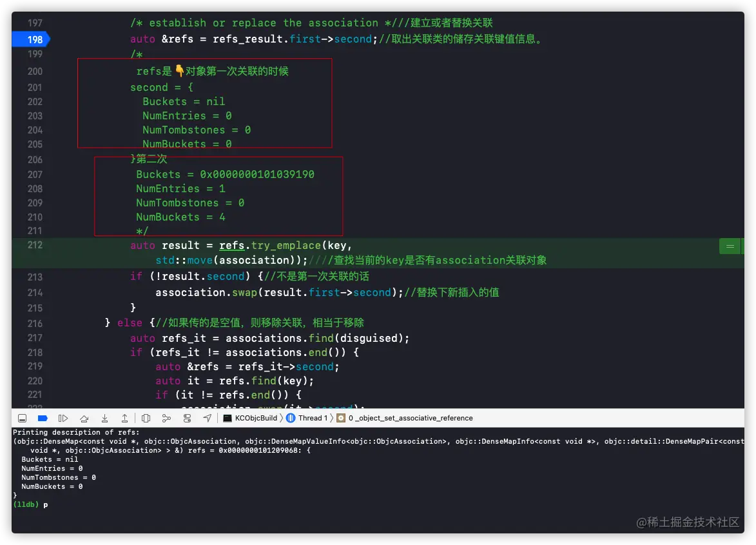Screen dimensions: 756x545
Task: Click 'NumEntries = 1' on line 208
Action: coord(180,188)
